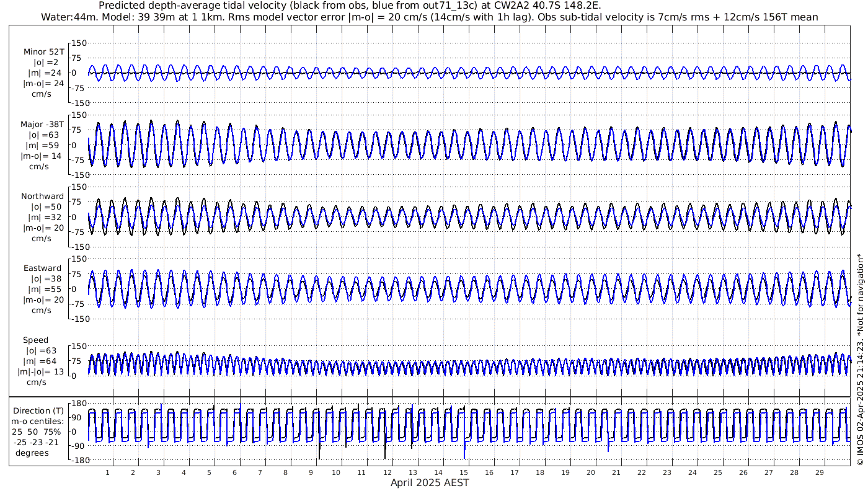
Task: Click the "180" tick on the Direction axis
Action: 78,404
